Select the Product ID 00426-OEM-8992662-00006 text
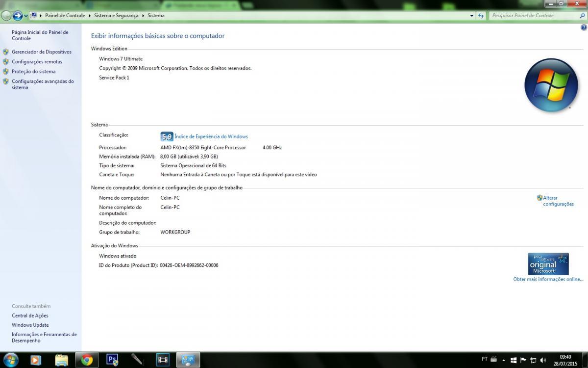This screenshot has width=588, height=368. 189,265
